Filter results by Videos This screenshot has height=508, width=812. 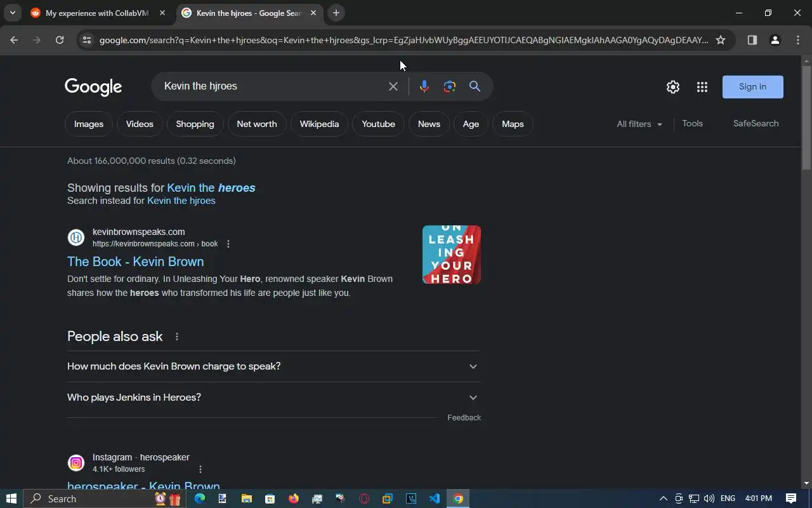tap(140, 124)
